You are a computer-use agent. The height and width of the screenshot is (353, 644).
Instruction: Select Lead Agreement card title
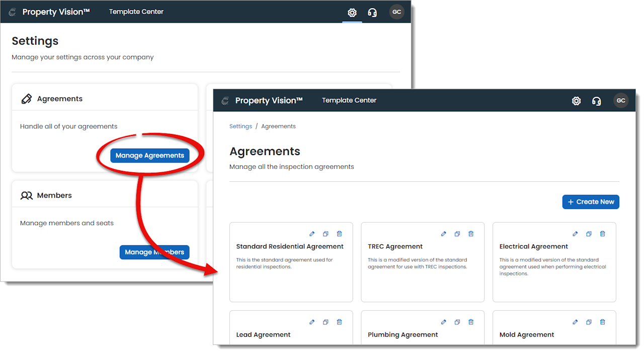[264, 335]
